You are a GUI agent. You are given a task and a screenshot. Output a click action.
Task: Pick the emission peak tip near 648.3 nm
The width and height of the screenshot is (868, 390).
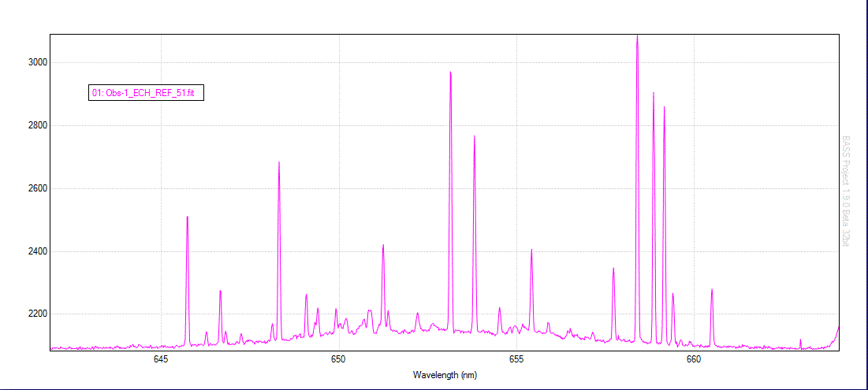click(279, 163)
